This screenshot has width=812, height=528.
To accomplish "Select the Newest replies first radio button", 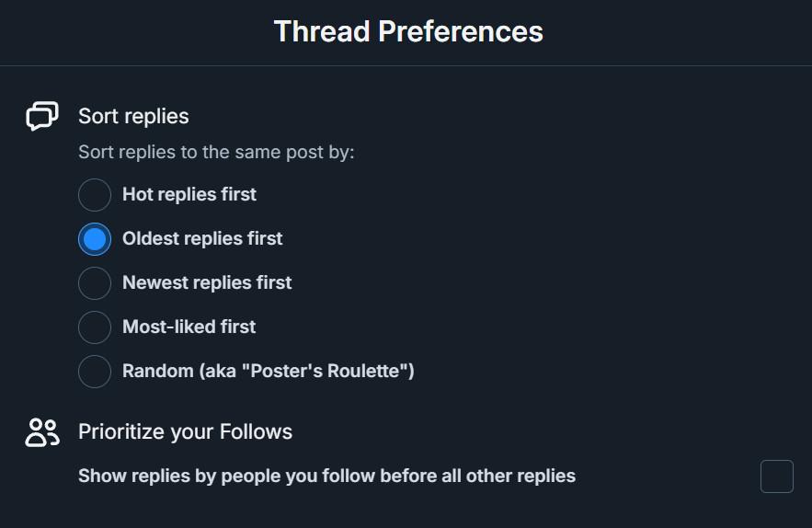I will 95,283.
